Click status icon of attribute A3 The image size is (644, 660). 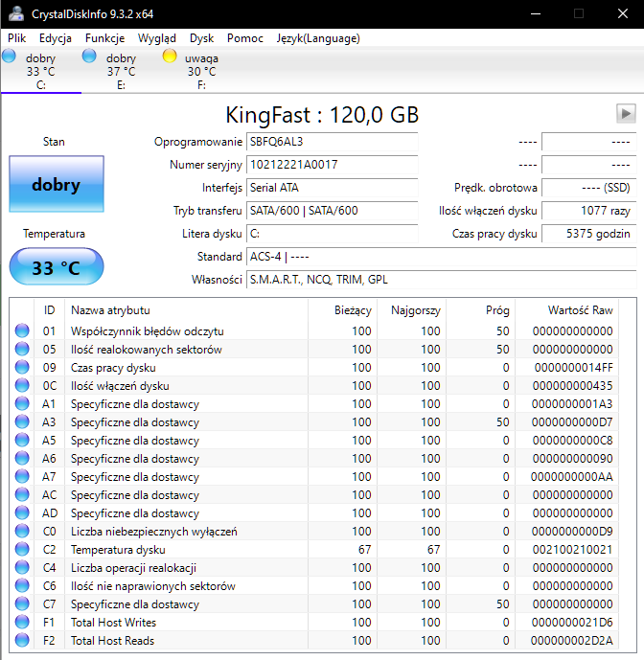[x=22, y=421]
